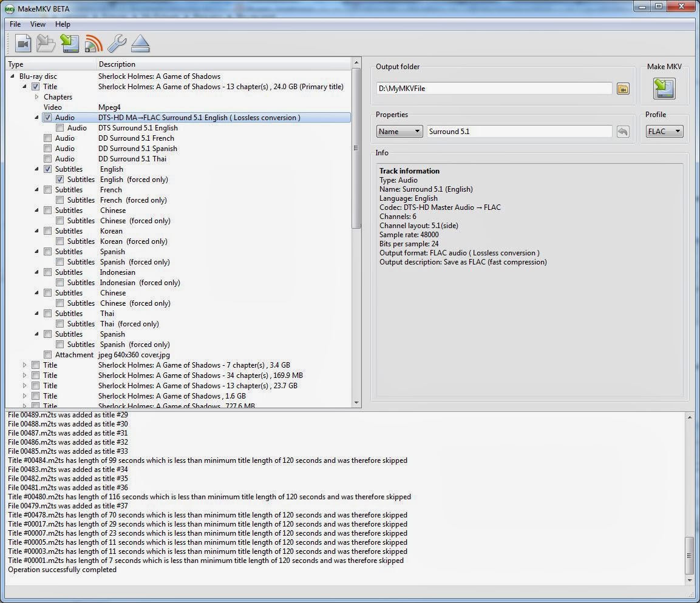Open Preferences with the wrench icon
700x603 pixels.
coord(117,43)
